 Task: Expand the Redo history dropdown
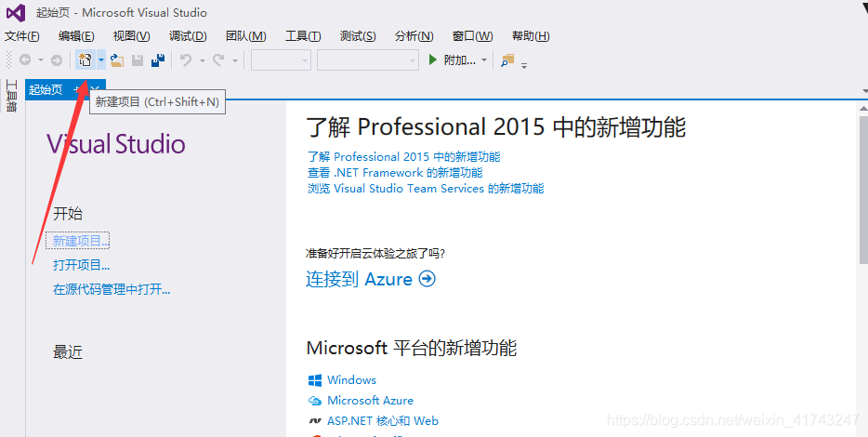(235, 60)
